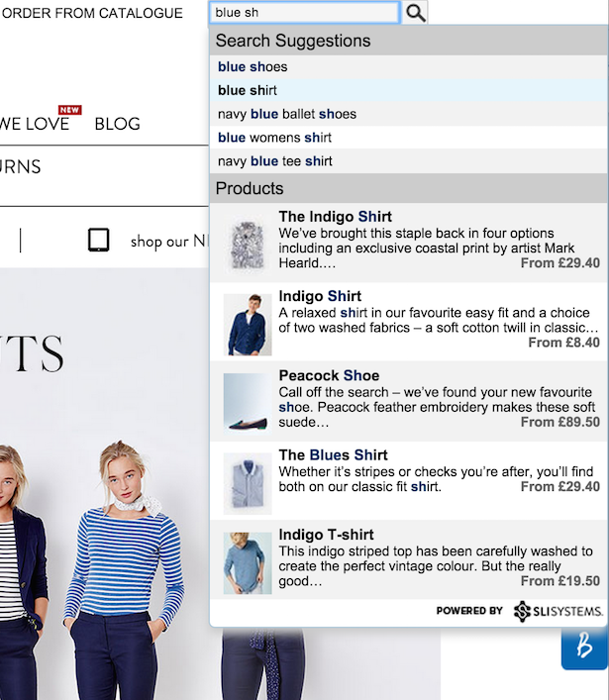Screen dimensions: 609x700
Task: Open the WE LOVE menu item
Action: coord(35,124)
